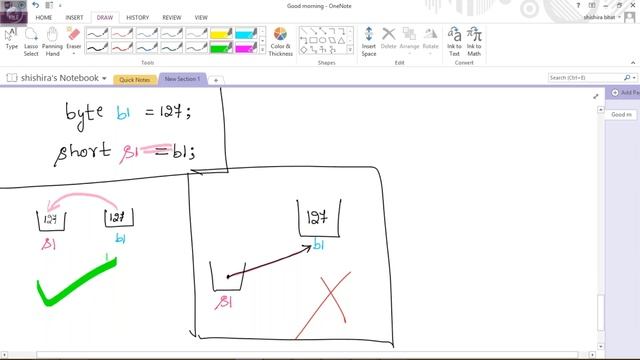Select the oval shape in Shapes gallery
640x360 pixels.
(322, 40)
